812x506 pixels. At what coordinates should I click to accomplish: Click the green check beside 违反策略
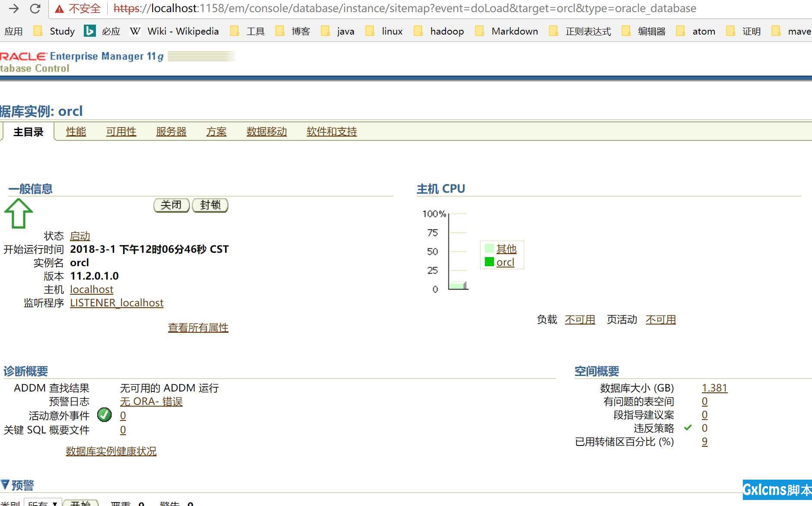pos(688,428)
